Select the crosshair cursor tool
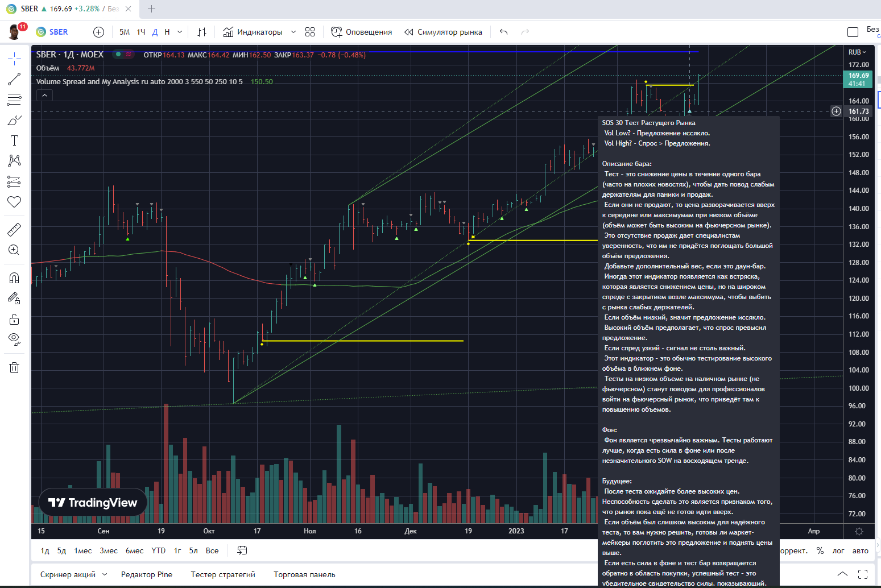Screen dimensions: 881x588 (14, 59)
